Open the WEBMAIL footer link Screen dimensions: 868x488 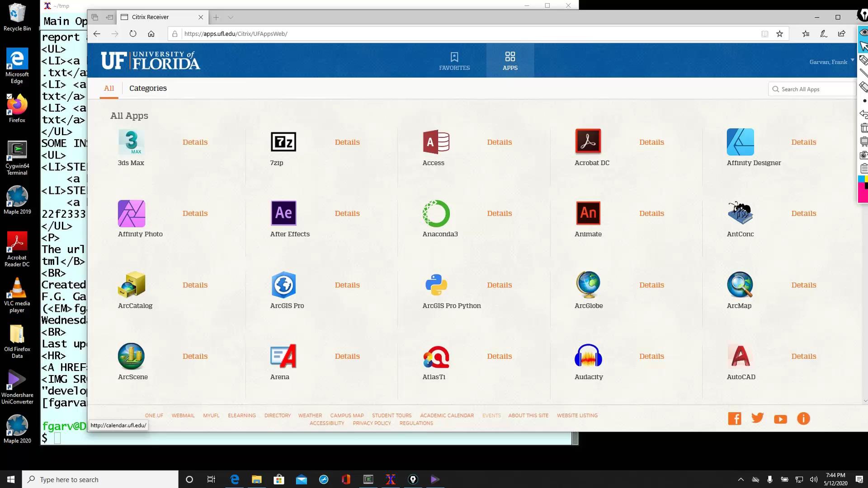[x=183, y=415]
